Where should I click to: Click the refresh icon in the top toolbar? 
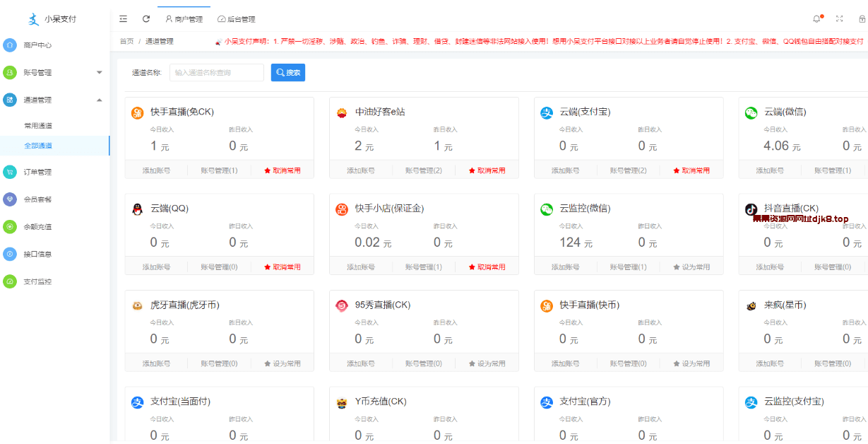(145, 19)
